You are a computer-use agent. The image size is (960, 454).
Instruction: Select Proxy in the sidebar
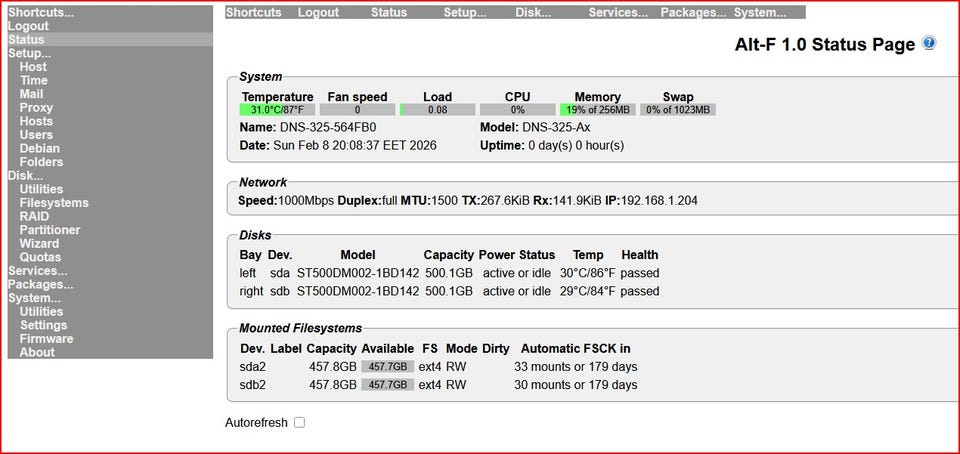[36, 107]
